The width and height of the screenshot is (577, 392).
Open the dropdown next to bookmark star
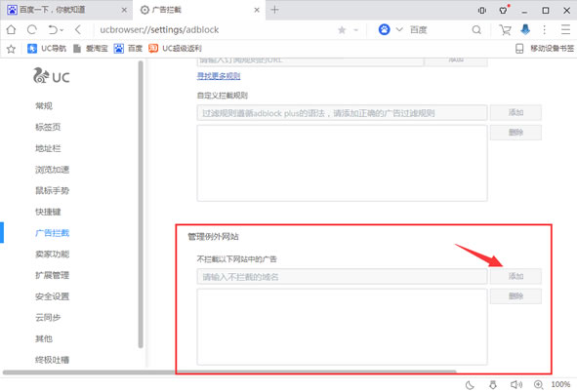click(355, 30)
